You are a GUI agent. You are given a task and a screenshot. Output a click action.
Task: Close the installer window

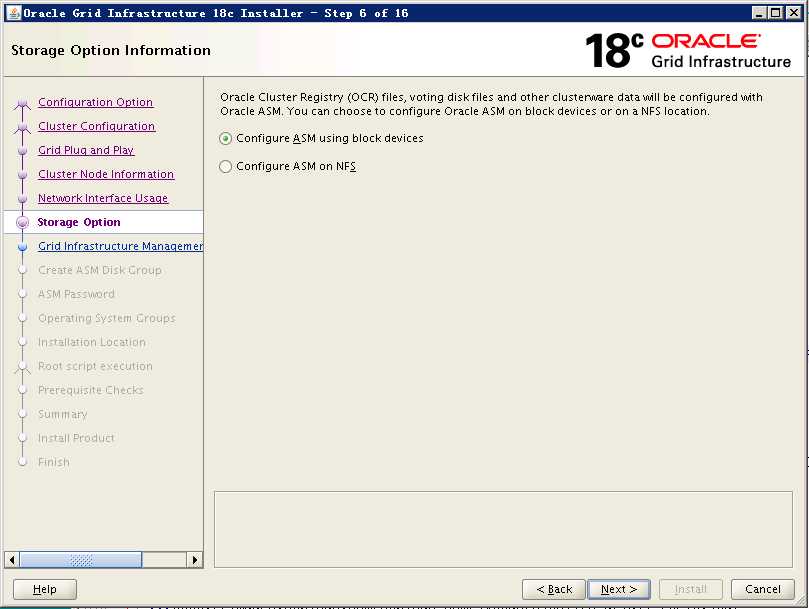click(794, 13)
